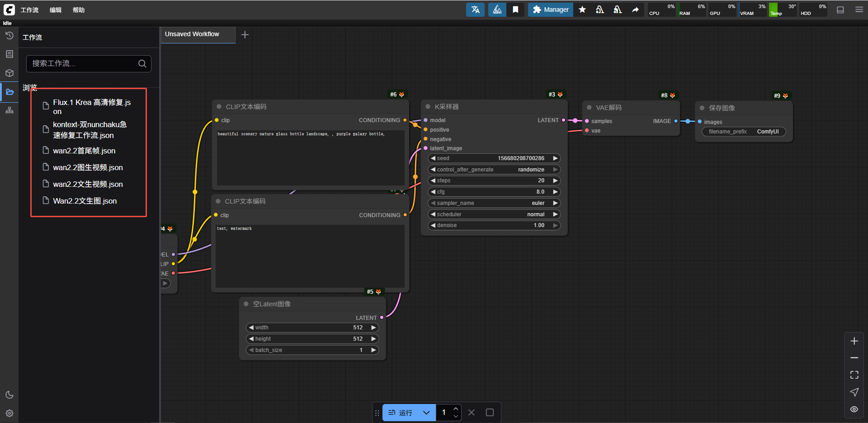Click the star favorites icon
The width and height of the screenshot is (868, 423).
tap(582, 10)
